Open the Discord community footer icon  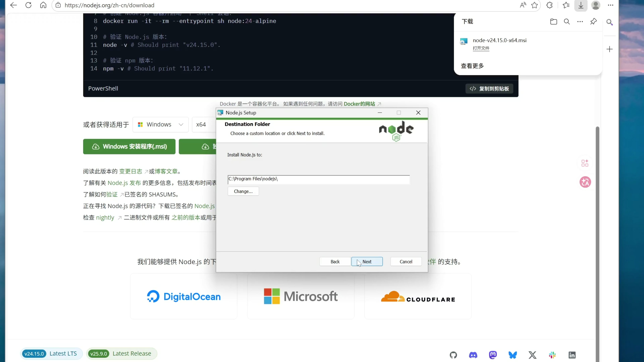[x=473, y=355]
